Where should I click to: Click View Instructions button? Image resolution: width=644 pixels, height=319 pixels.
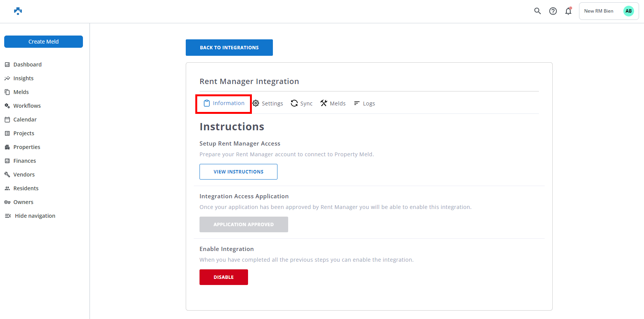click(238, 172)
